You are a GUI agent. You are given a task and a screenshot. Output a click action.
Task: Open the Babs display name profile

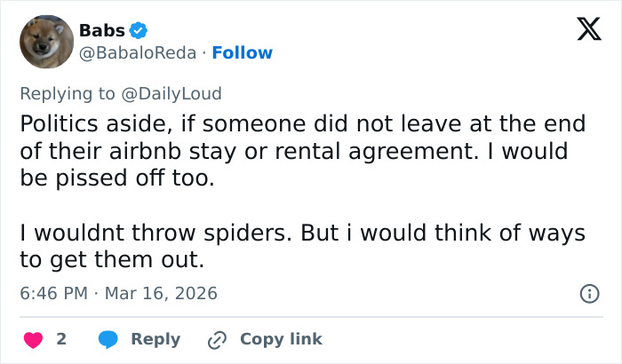(x=101, y=30)
